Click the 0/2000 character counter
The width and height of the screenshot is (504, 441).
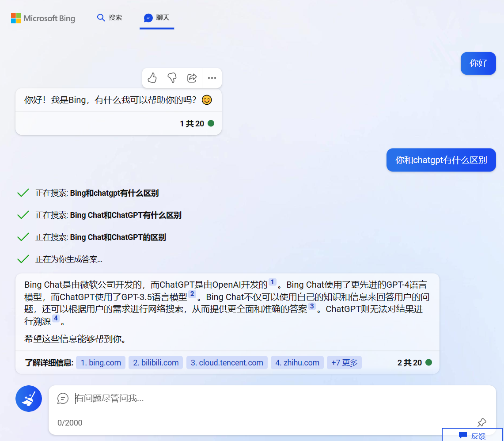pyautogui.click(x=70, y=423)
